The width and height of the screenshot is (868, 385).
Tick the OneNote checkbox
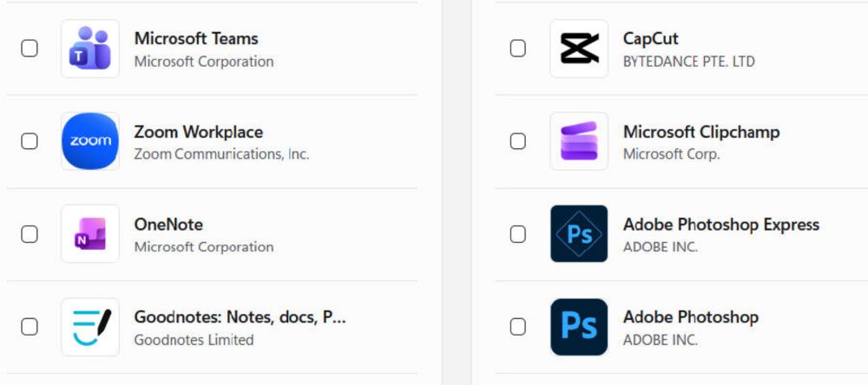[30, 234]
